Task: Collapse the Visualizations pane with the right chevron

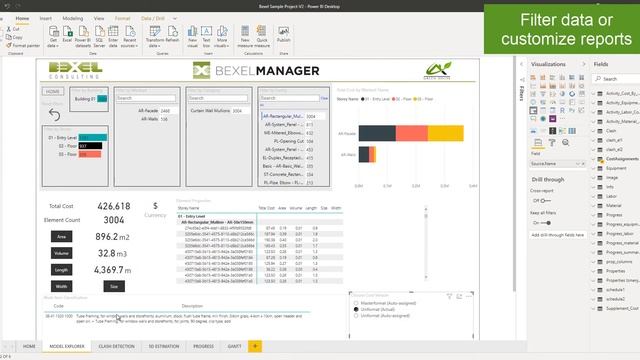Action: click(x=583, y=64)
